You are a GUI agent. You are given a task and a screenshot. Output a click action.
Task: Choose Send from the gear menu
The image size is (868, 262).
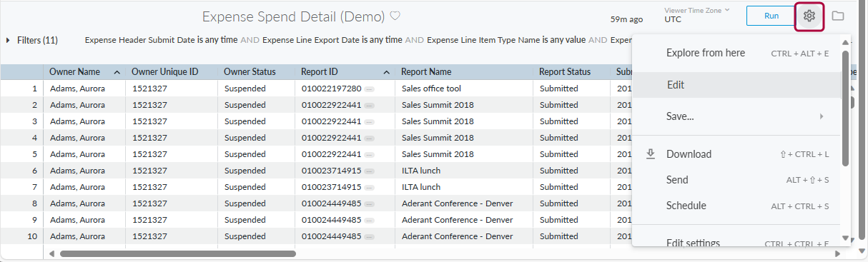[736, 180]
